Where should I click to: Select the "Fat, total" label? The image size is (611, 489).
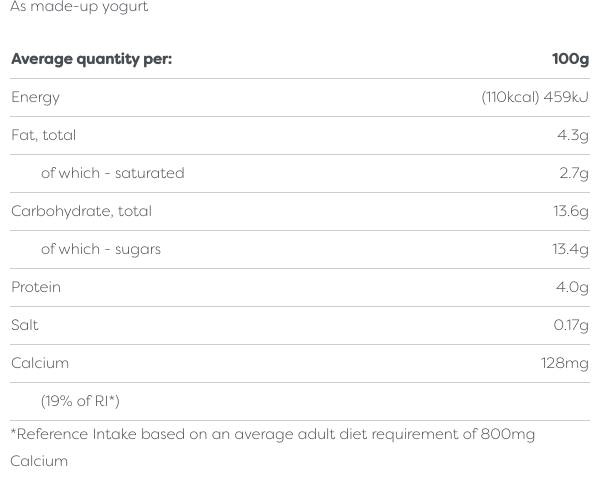[43, 135]
